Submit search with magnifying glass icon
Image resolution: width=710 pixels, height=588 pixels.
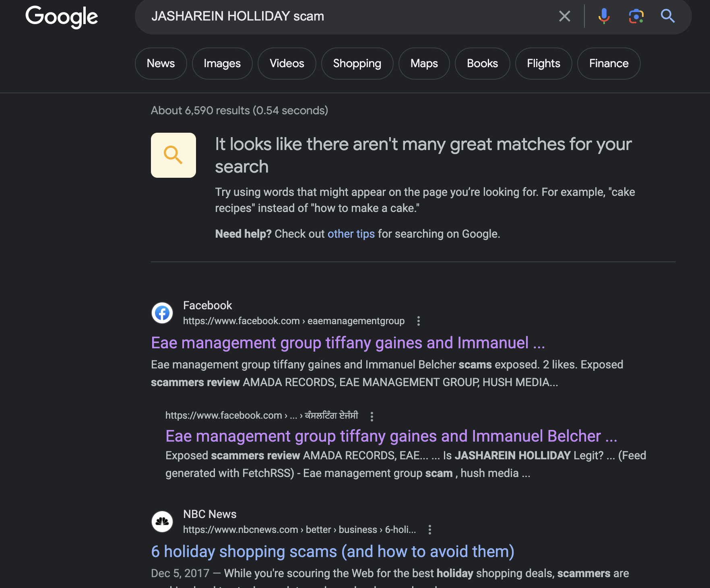[x=668, y=16]
